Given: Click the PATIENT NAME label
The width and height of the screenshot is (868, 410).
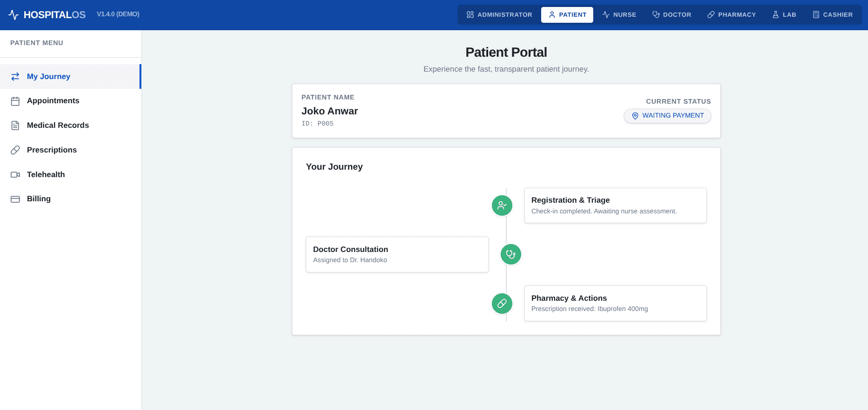Looking at the screenshot, I should [328, 97].
